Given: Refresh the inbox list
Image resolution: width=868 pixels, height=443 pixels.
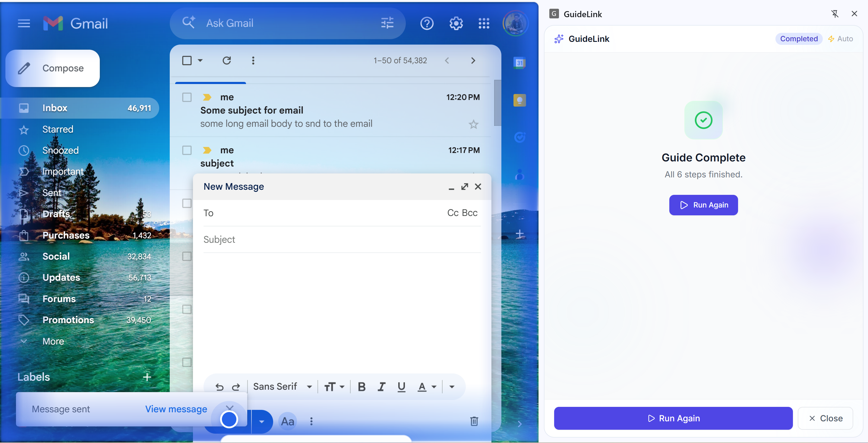Looking at the screenshot, I should (x=227, y=61).
